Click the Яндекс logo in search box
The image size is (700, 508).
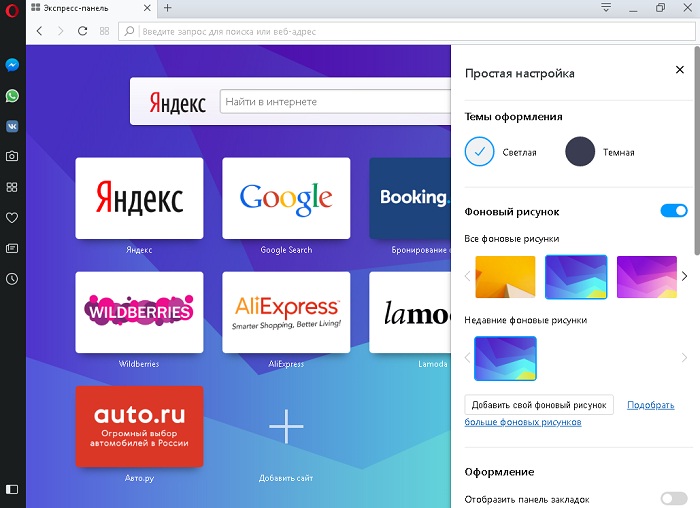(177, 103)
